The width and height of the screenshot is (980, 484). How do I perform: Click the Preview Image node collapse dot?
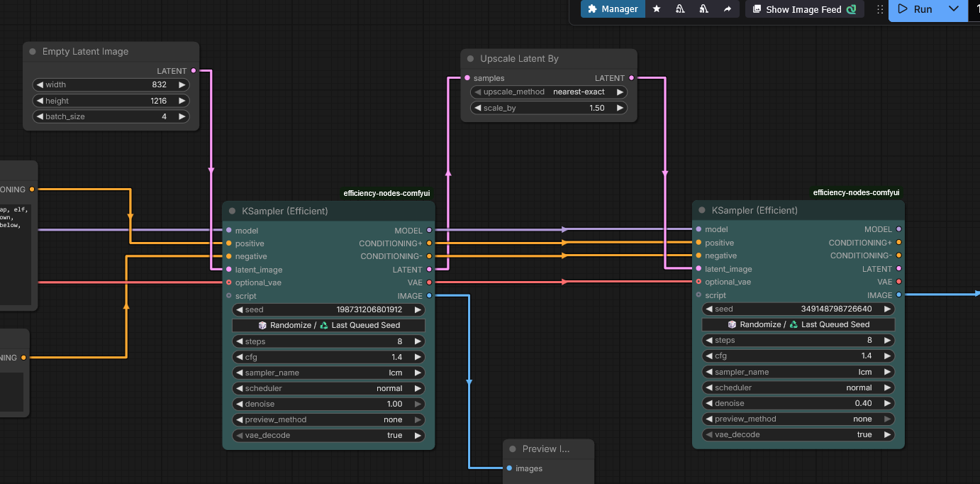[513, 449]
